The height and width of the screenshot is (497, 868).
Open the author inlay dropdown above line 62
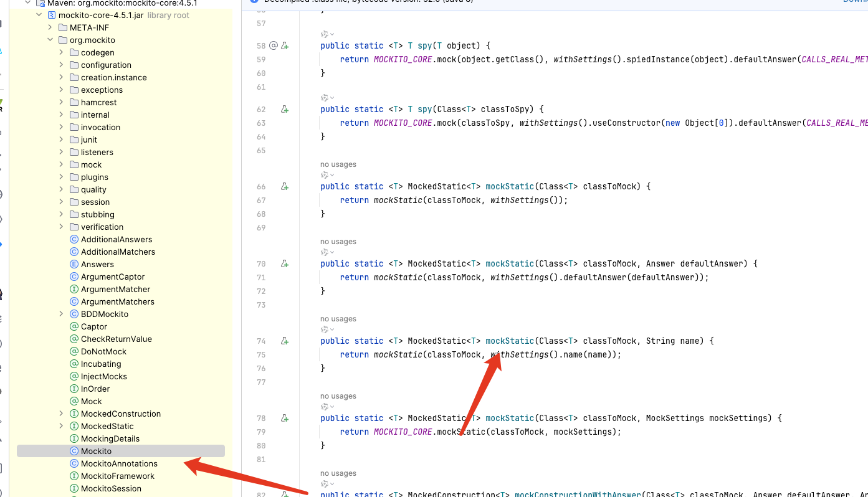(x=327, y=98)
